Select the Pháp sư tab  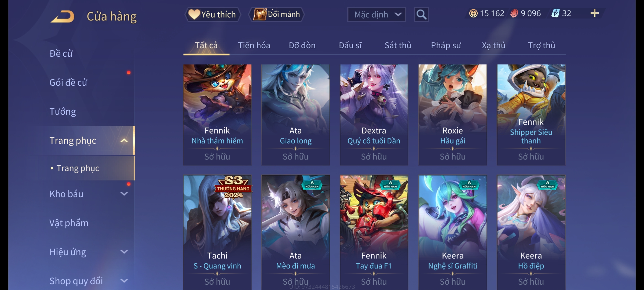click(446, 45)
